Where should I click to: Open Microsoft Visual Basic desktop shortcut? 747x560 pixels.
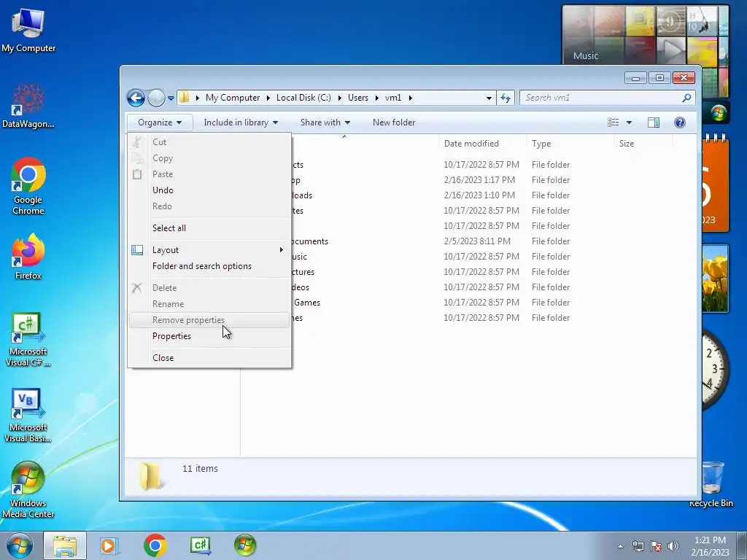coord(28,415)
